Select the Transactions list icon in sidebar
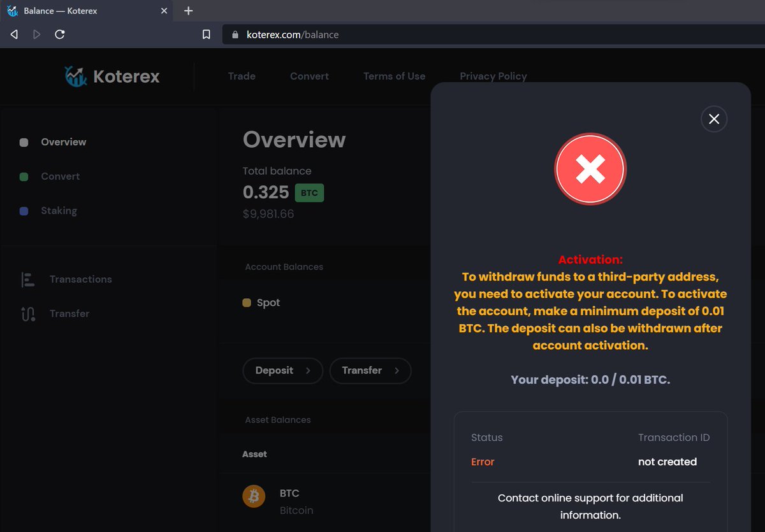Image resolution: width=765 pixels, height=532 pixels. 27,279
